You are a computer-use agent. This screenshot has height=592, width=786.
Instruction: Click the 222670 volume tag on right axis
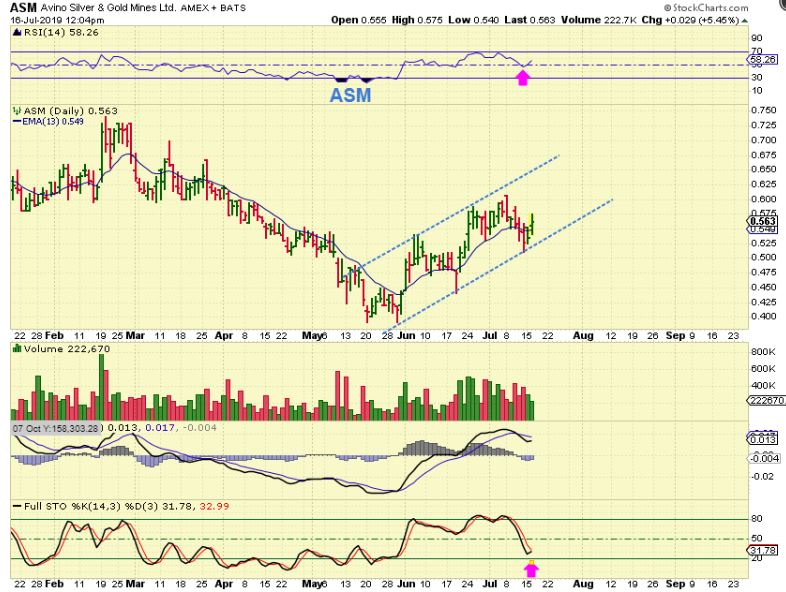click(x=765, y=400)
